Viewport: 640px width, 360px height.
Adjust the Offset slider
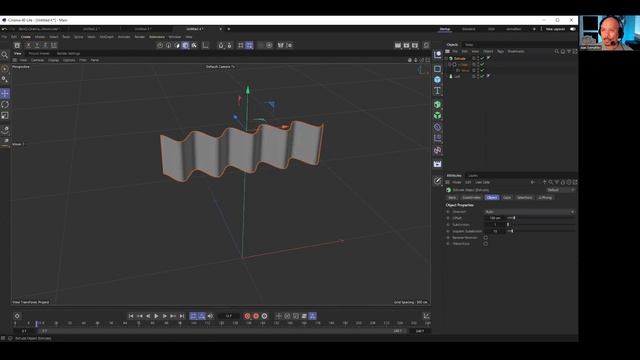click(x=541, y=218)
